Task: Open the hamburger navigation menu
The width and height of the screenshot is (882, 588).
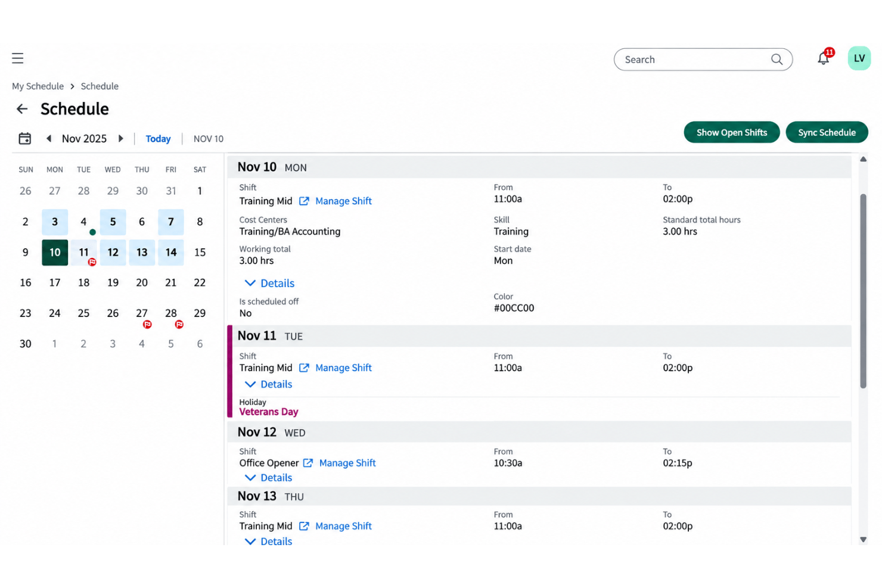Action: tap(18, 58)
